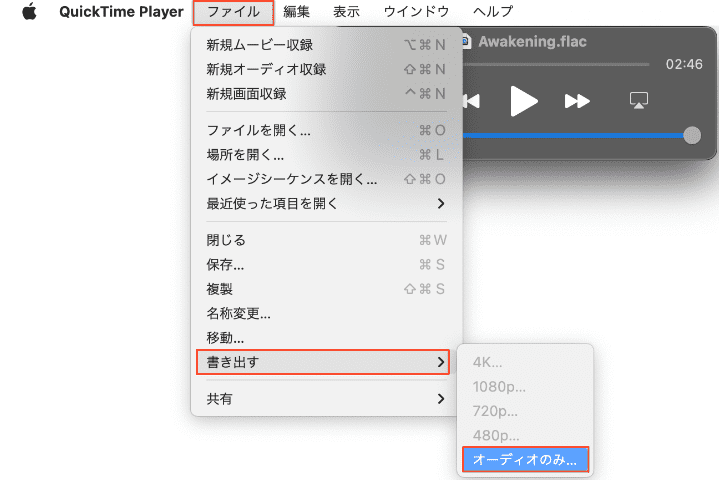Open the ファイル menu
The width and height of the screenshot is (719, 480).
pos(233,12)
